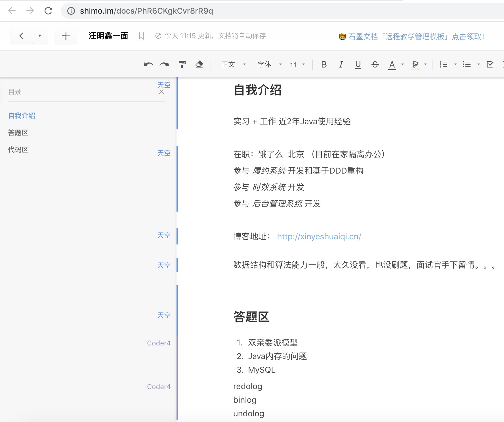Toggle italic text formatting
This screenshot has height=422, width=504.
coord(341,65)
